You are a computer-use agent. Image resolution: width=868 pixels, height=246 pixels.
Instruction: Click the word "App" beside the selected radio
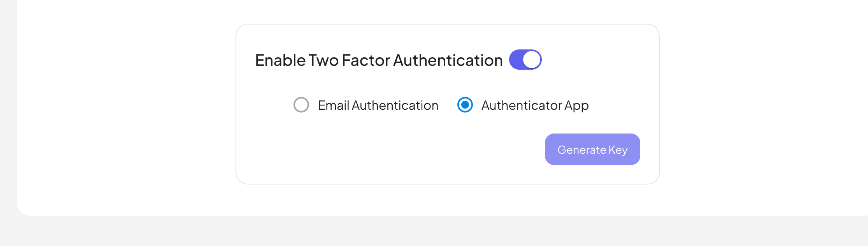(576, 106)
